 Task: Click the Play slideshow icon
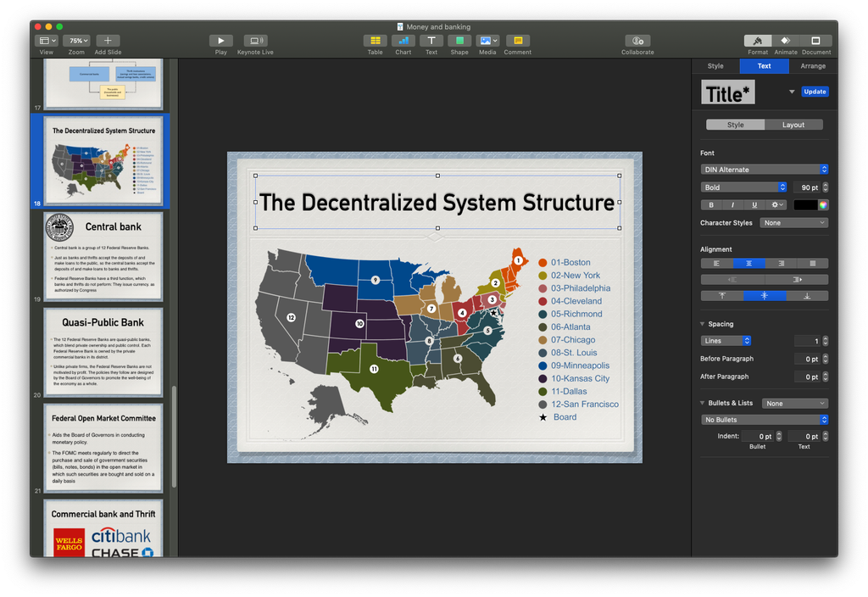(x=221, y=41)
